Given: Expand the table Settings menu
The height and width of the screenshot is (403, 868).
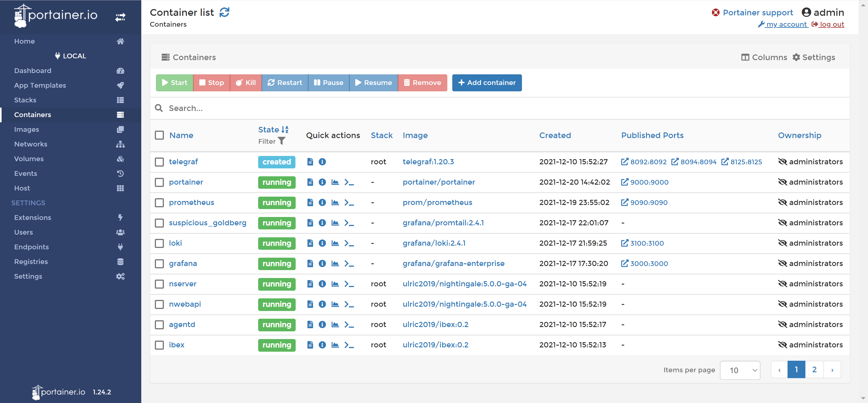Looking at the screenshot, I should (814, 57).
